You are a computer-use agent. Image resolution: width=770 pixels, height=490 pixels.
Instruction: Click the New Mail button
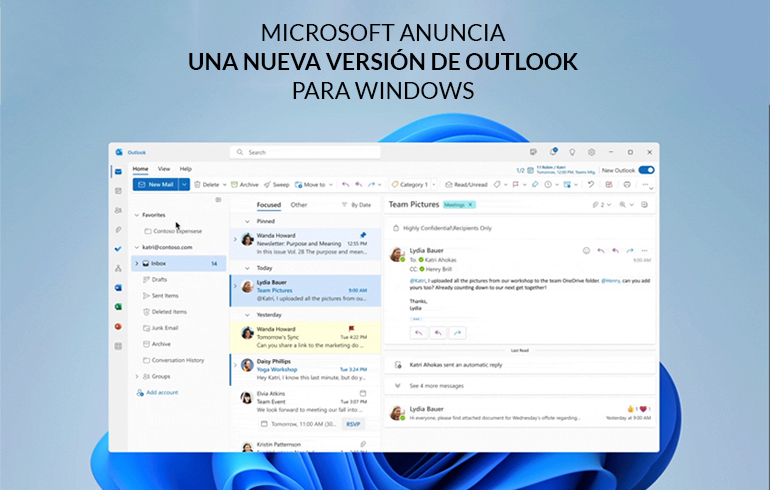[x=156, y=185]
